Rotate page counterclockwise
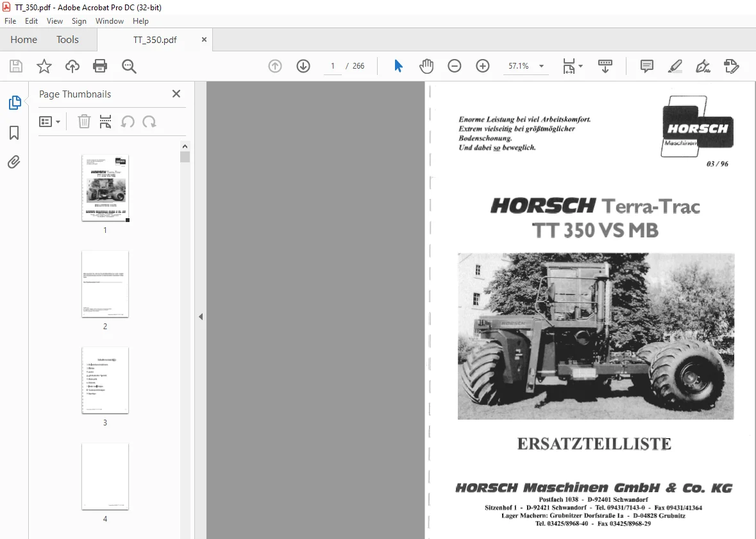Image resolution: width=756 pixels, height=539 pixels. point(128,122)
